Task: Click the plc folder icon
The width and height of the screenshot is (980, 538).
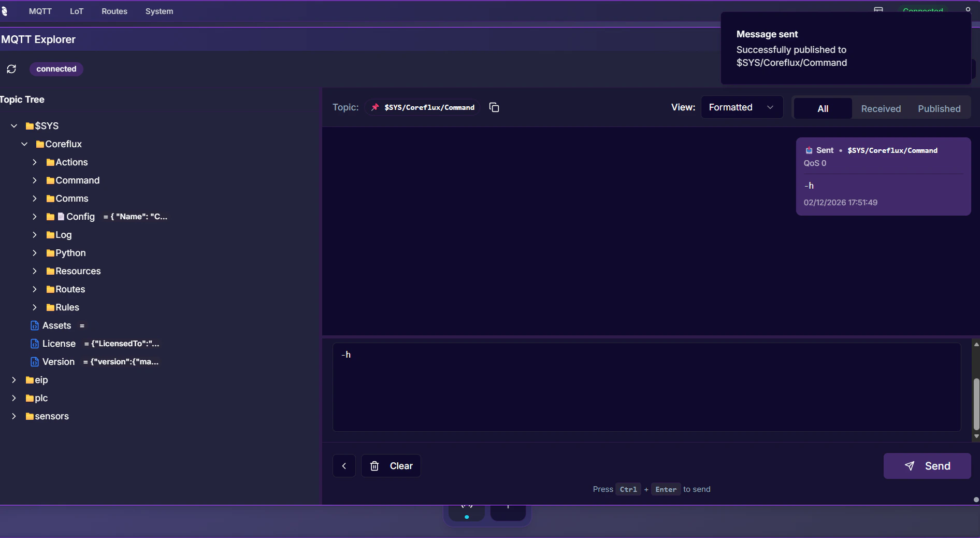Action: [30, 398]
